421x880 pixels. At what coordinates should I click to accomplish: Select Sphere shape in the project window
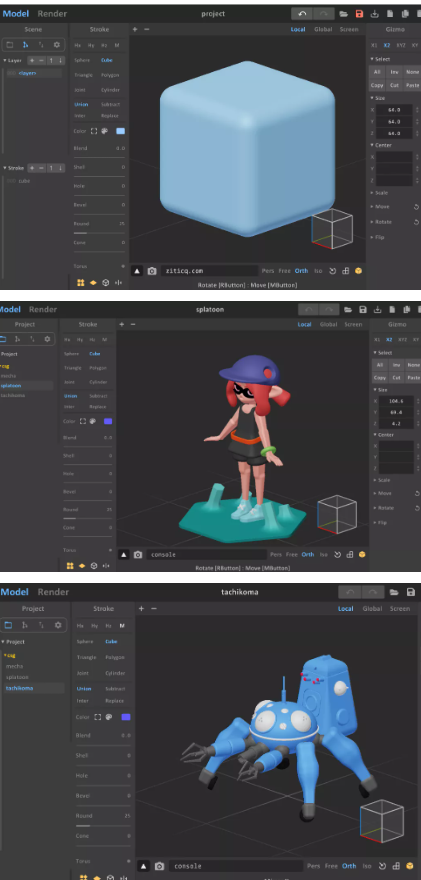84,60
